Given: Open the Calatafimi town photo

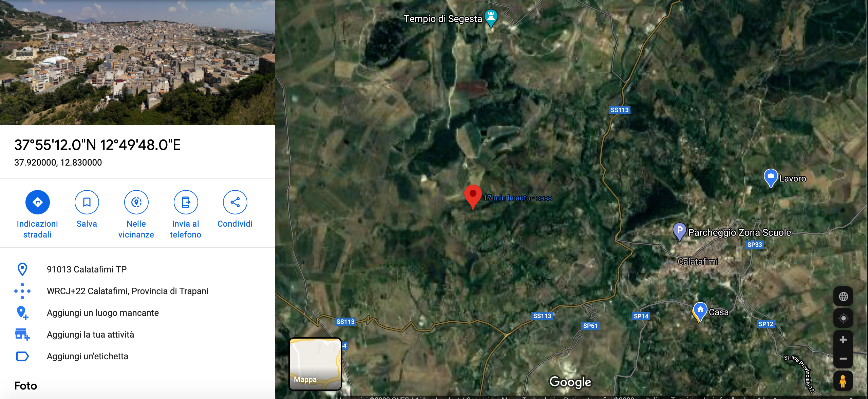Looking at the screenshot, I should pos(137,62).
